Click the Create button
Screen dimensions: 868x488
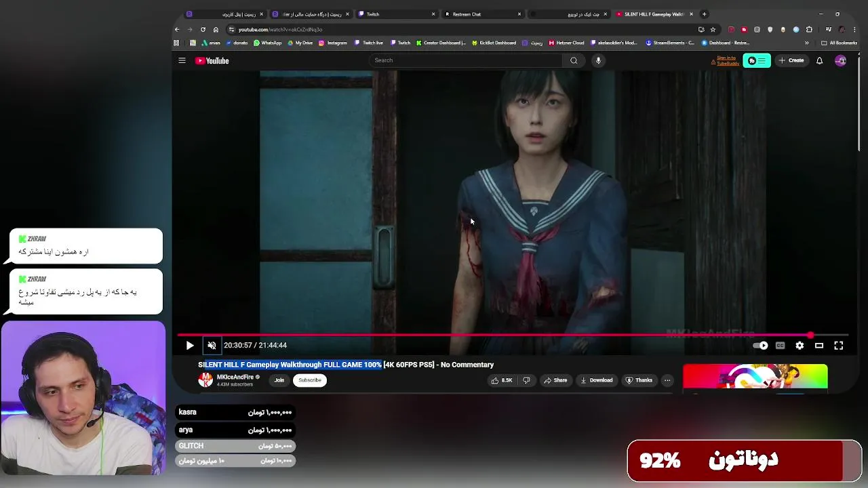[x=791, y=60]
